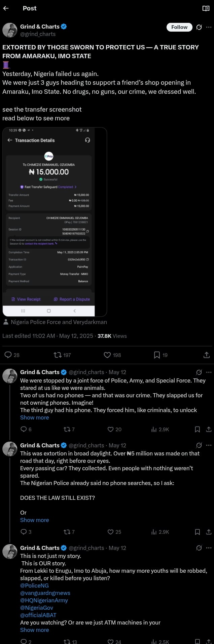Open more options on the first reply
This screenshot has width=214, height=644.
[209, 372]
